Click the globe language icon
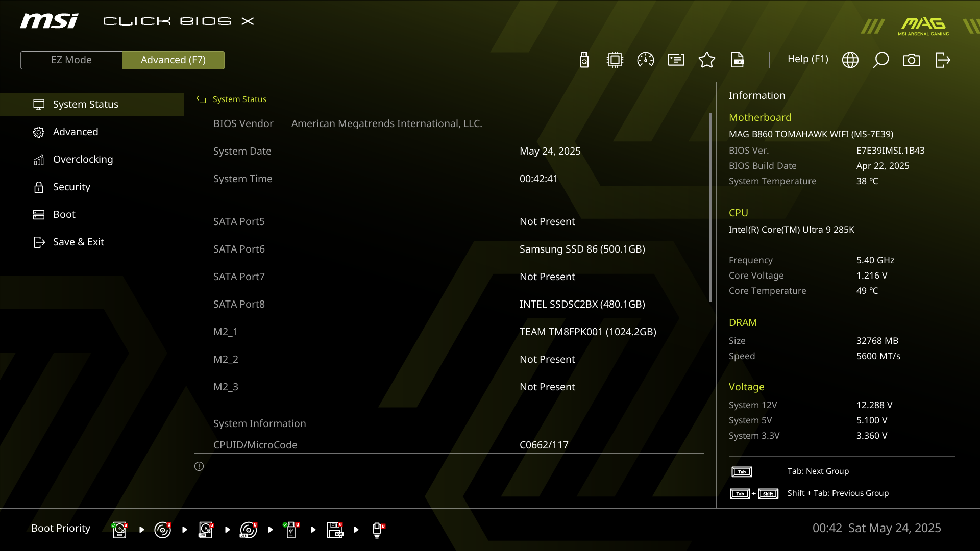The image size is (980, 551). [x=850, y=60]
